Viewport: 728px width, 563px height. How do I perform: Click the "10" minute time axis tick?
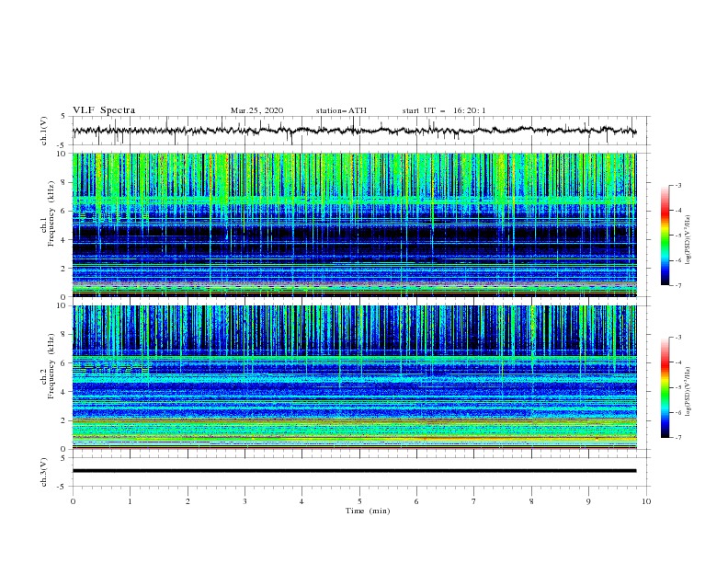click(x=646, y=501)
